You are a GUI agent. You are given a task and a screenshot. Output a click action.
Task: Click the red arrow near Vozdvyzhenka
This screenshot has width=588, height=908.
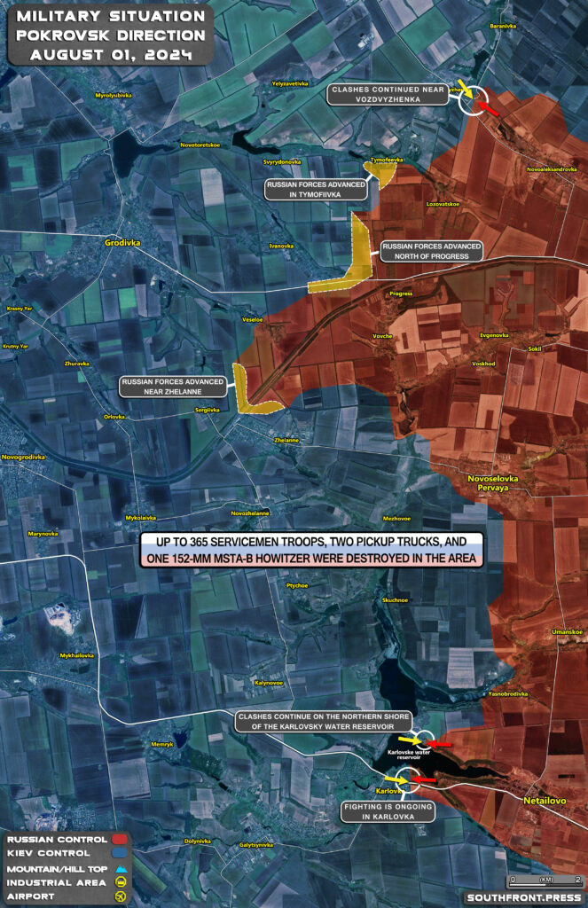tap(490, 110)
